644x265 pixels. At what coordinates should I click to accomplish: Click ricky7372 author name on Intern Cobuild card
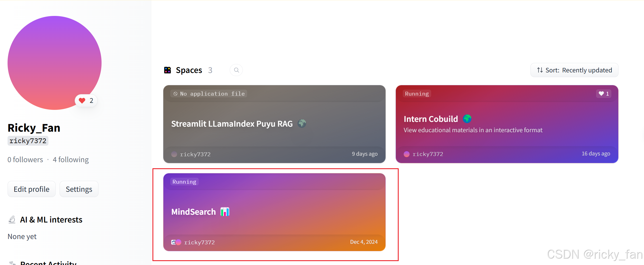coord(428,154)
